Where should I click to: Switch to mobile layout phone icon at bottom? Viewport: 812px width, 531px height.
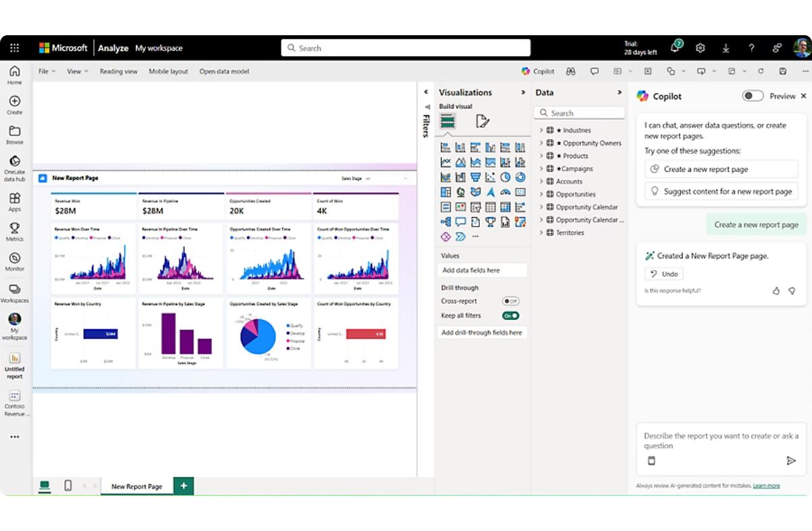pyautogui.click(x=68, y=486)
